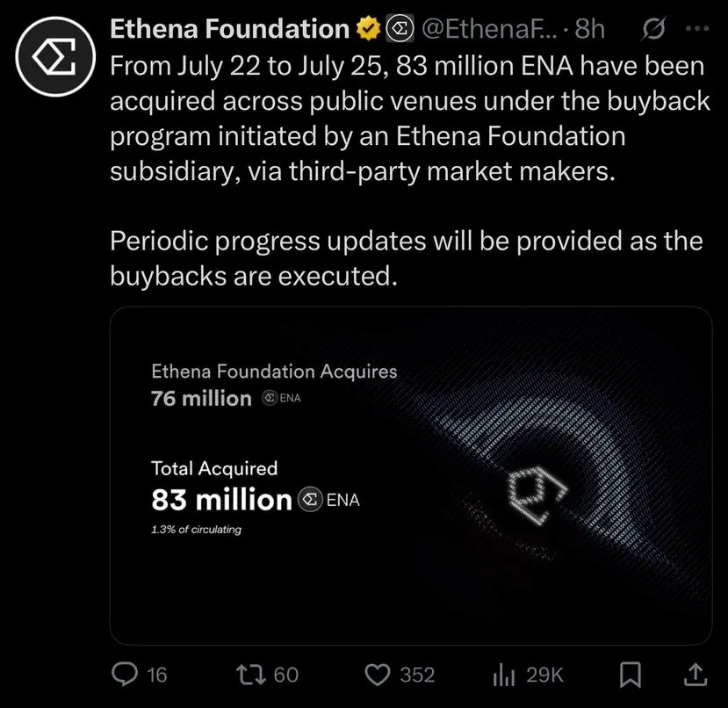This screenshot has width=728, height=708.
Task: Open the share post icon
Action: [696, 675]
